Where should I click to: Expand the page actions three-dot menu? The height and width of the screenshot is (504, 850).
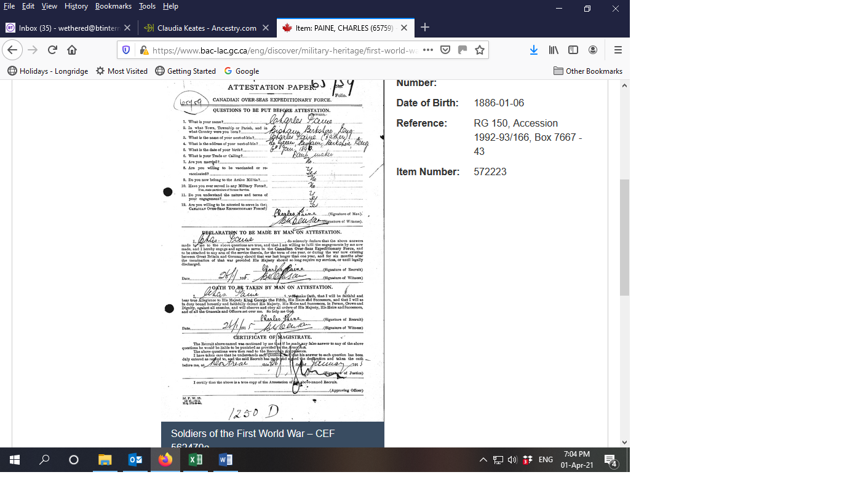point(428,50)
